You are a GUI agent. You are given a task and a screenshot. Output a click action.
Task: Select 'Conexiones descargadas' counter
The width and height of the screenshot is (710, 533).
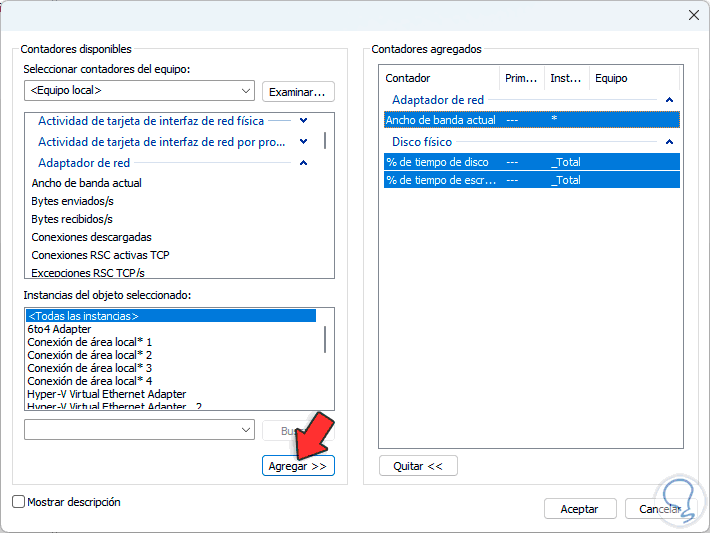(91, 237)
